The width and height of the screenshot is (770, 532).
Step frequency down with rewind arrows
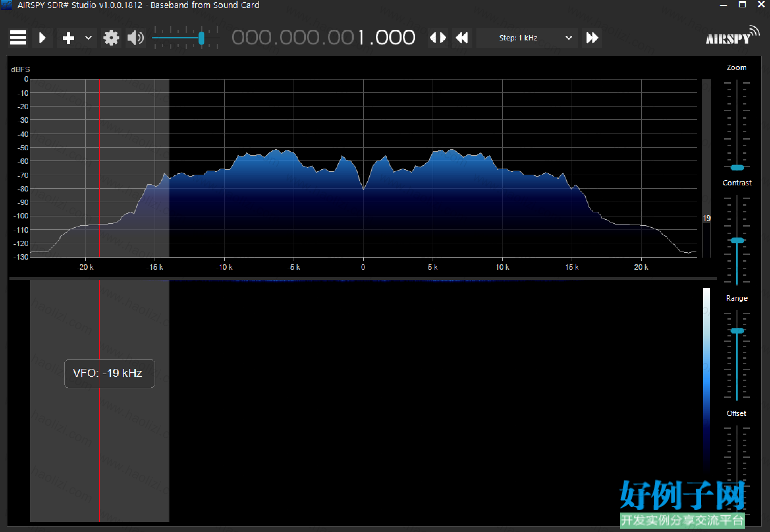click(462, 38)
